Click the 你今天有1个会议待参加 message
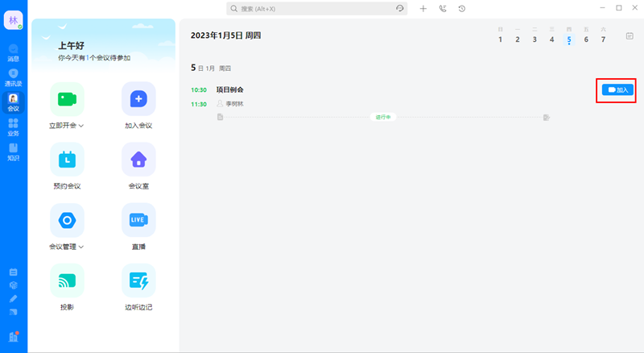Viewport: 644px width, 353px height. tap(94, 58)
